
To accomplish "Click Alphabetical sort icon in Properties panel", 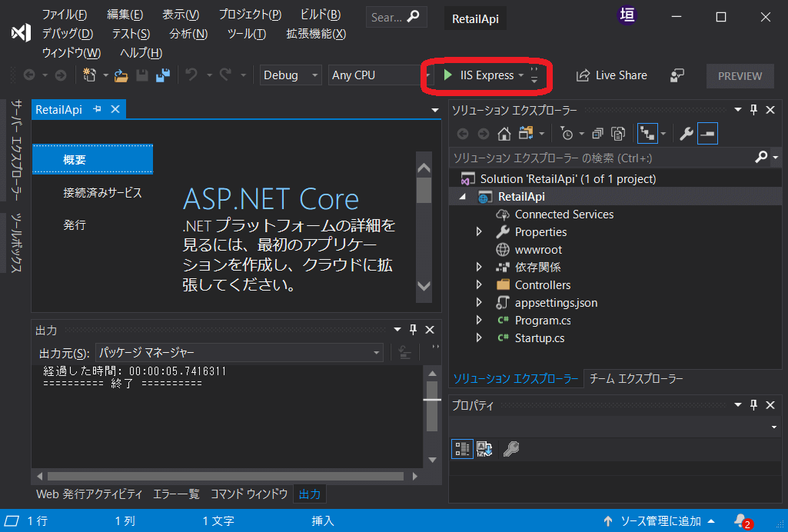I will coord(484,449).
